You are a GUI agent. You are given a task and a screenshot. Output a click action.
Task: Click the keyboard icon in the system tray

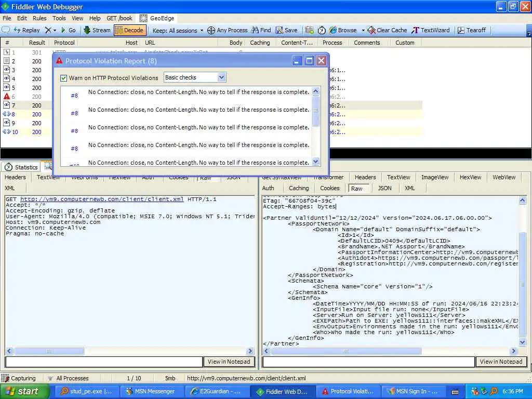(455, 392)
